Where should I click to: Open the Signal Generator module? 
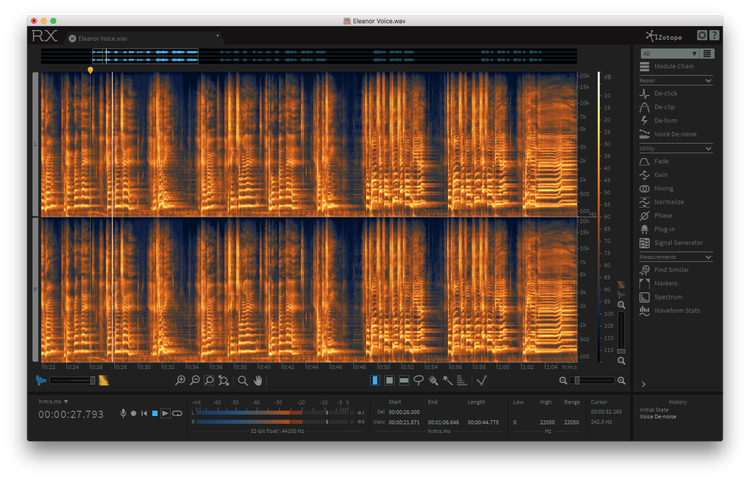pos(676,243)
